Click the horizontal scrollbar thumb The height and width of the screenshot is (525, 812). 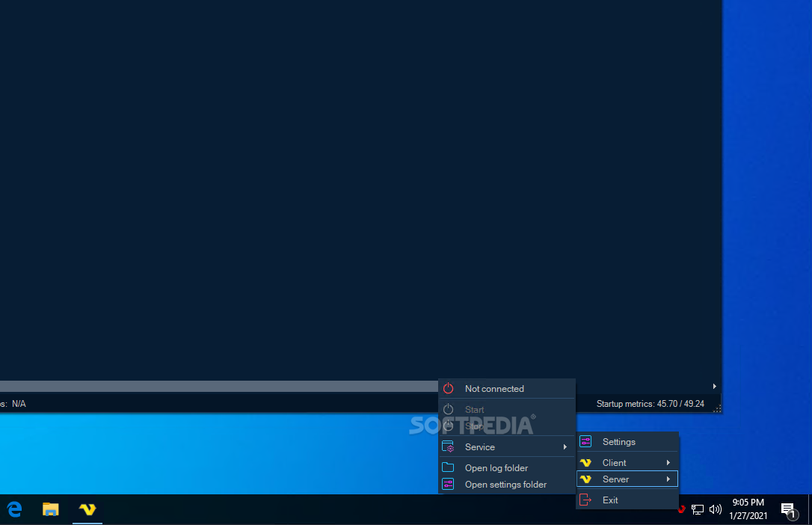tap(219, 386)
